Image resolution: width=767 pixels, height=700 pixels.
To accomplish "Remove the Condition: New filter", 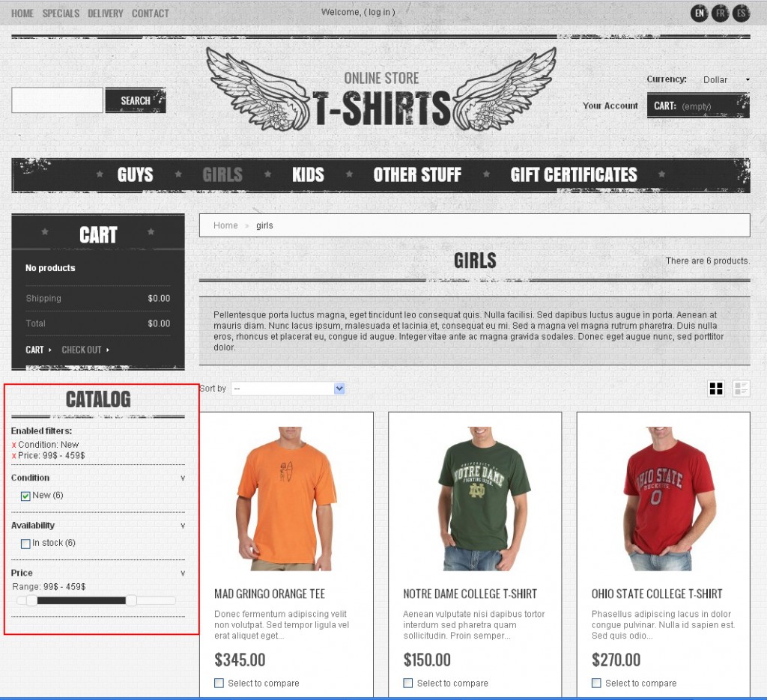I will pyautogui.click(x=13, y=445).
